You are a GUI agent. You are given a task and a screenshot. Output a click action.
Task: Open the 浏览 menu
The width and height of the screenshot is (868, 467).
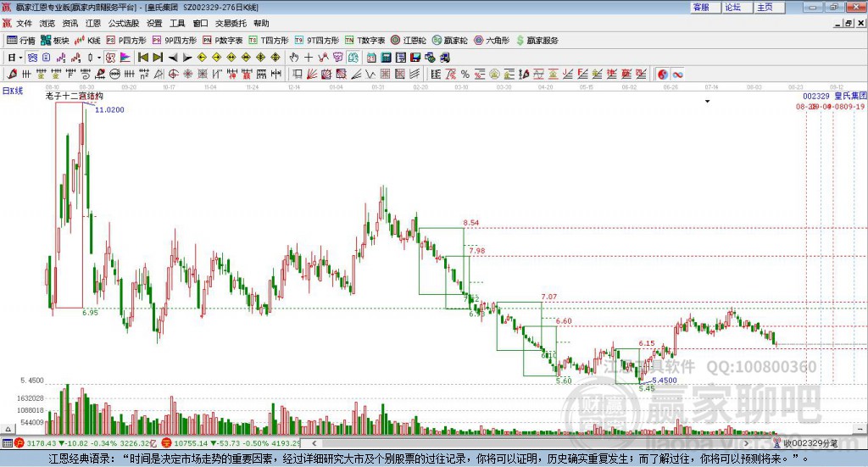(x=47, y=23)
